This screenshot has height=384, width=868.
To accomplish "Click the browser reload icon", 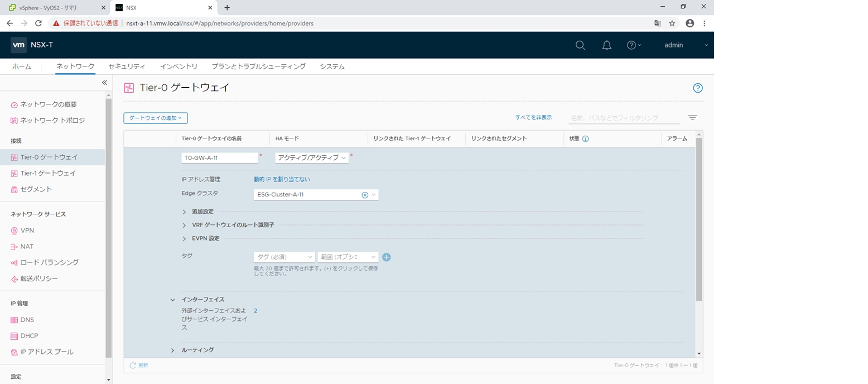I will click(x=38, y=23).
